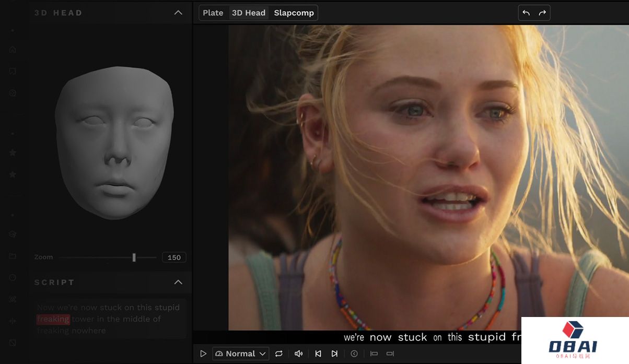Mute the audio with speaker icon
Image resolution: width=629 pixels, height=364 pixels.
(x=298, y=354)
